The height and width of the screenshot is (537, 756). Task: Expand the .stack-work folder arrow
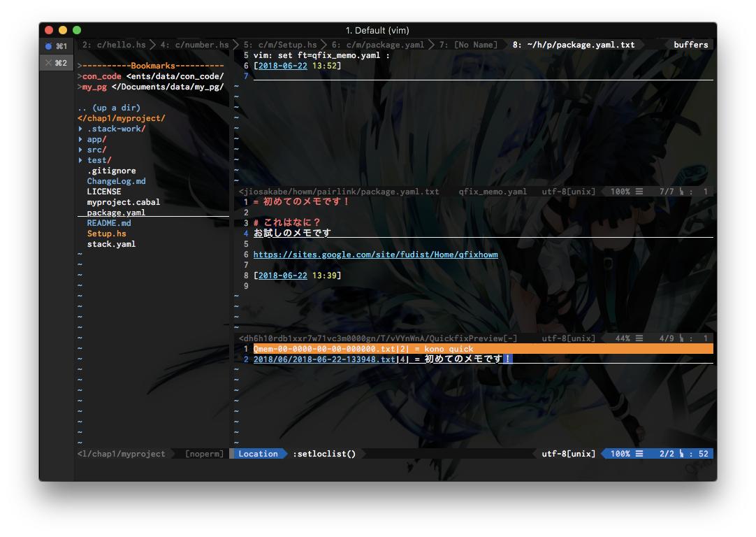click(80, 129)
